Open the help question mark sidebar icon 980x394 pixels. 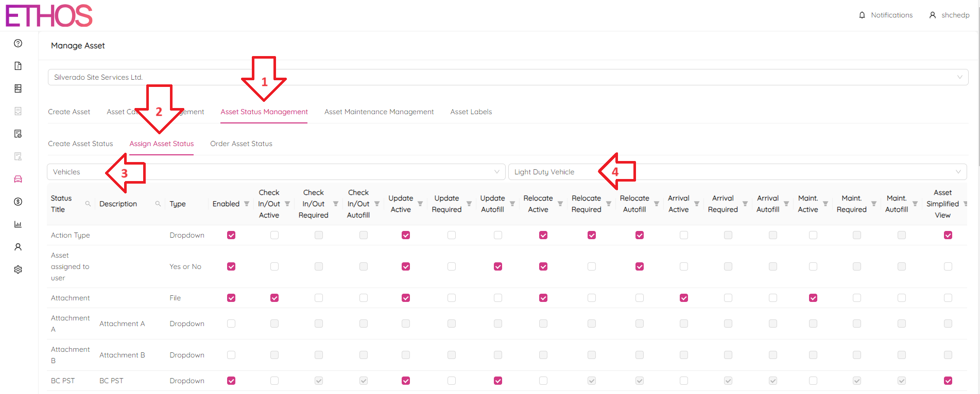(x=18, y=43)
